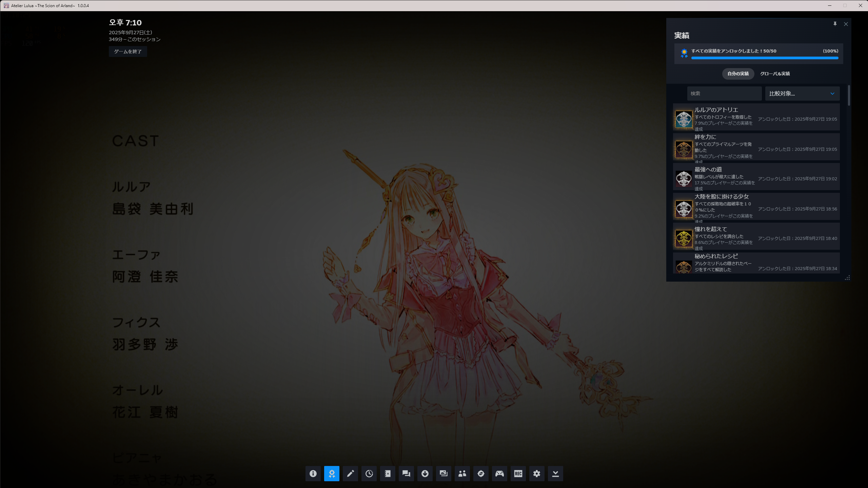Pin the 実績 achievements panel
The height and width of the screenshot is (488, 868).
point(835,24)
